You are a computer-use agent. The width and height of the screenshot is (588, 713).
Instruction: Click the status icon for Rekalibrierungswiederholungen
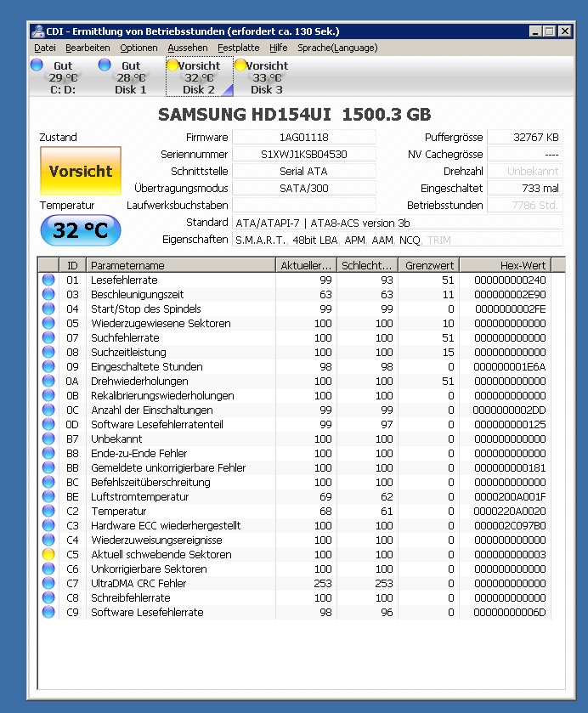click(48, 395)
